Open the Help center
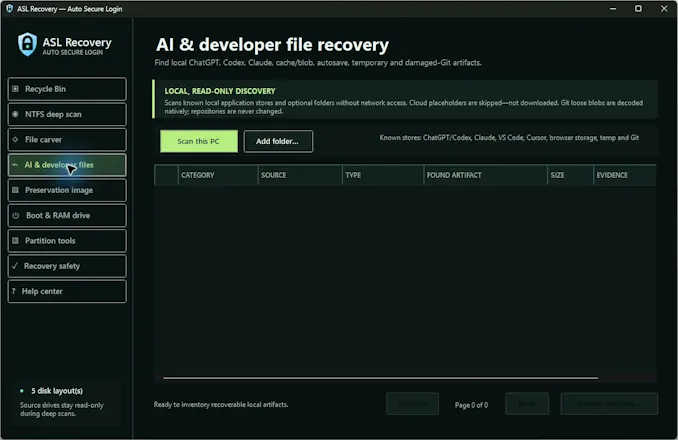The width and height of the screenshot is (678, 440). pyautogui.click(x=67, y=291)
